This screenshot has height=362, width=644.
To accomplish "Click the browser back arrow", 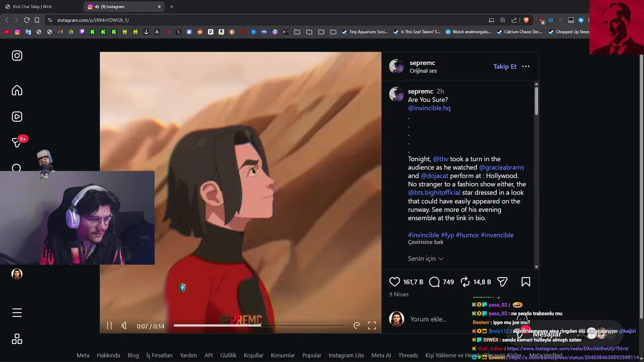I will click(7, 20).
